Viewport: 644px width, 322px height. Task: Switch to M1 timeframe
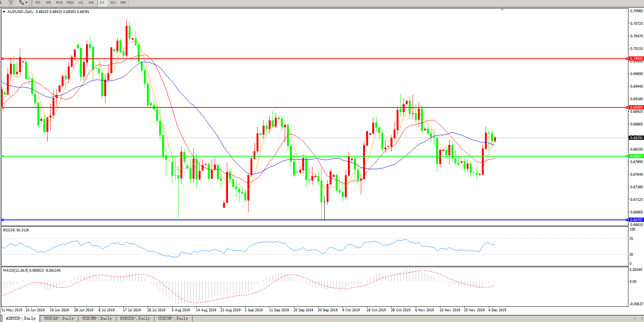38,3
